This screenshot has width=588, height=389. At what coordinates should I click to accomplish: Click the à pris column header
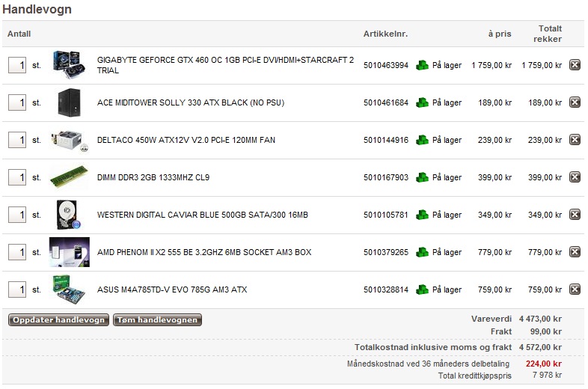point(500,34)
